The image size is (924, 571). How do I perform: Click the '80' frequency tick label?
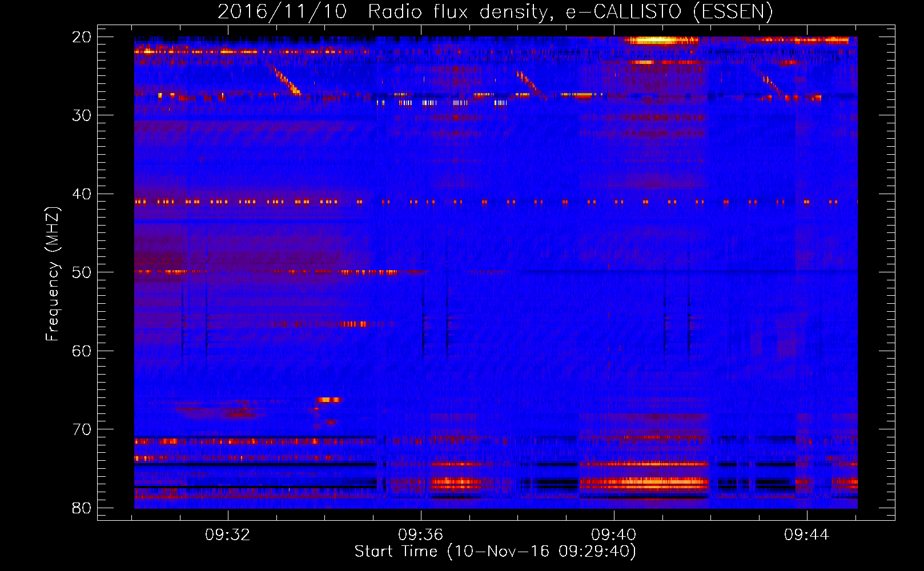tap(82, 508)
